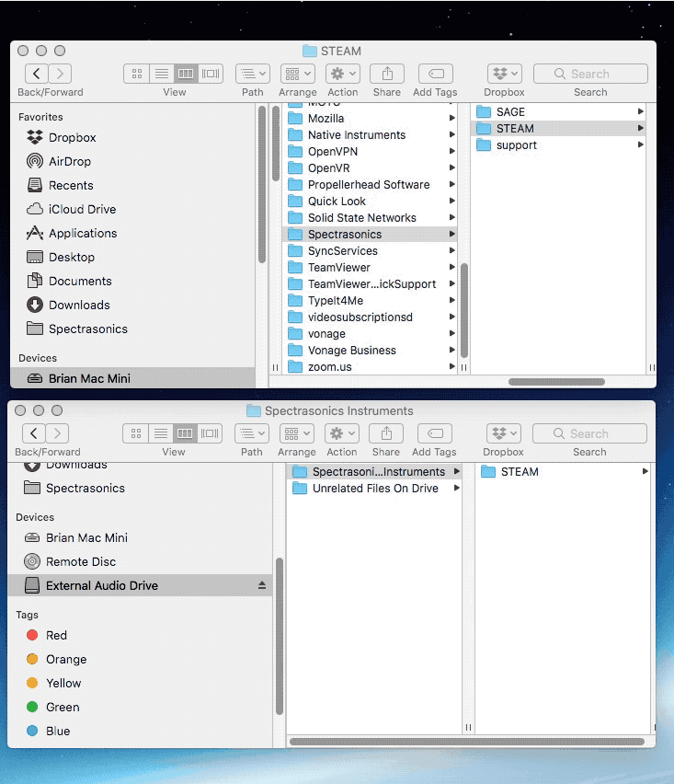Click Share in Spectrasonics Instruments window
The width and height of the screenshot is (674, 784).
[386, 433]
